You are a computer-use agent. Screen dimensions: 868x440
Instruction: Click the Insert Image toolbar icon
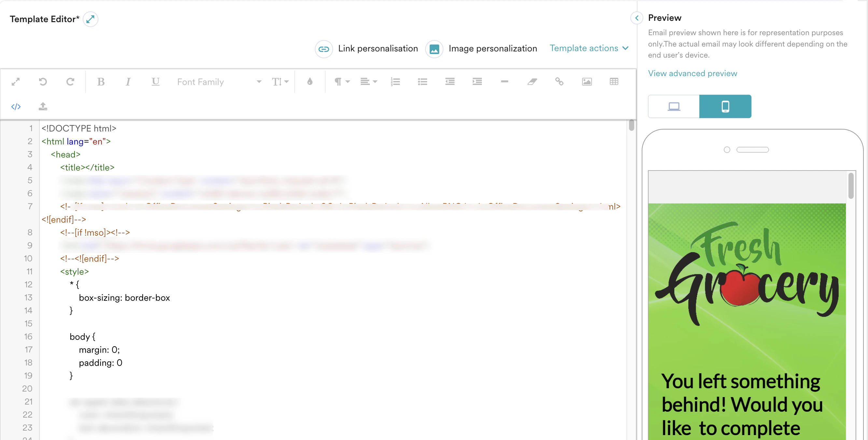point(587,82)
